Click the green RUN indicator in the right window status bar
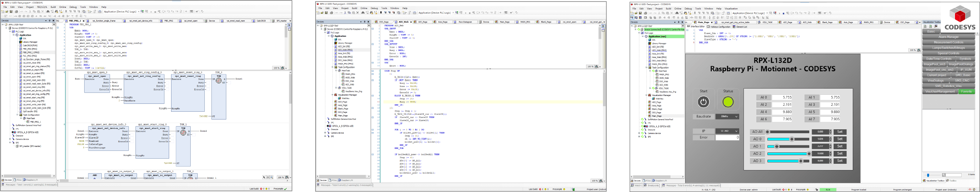The height and width of the screenshot is (192, 980). click(828, 190)
